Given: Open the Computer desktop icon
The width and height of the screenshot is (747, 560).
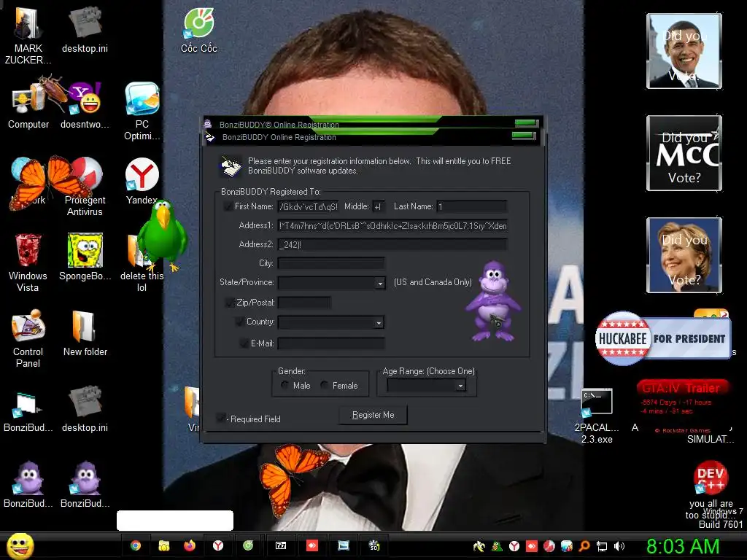Looking at the screenshot, I should 28,105.
